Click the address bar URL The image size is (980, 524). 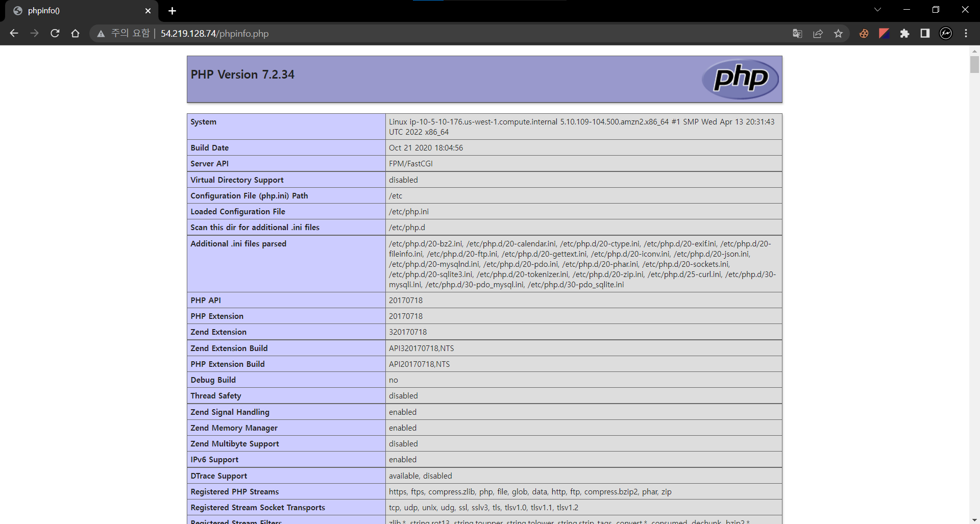[x=214, y=34]
